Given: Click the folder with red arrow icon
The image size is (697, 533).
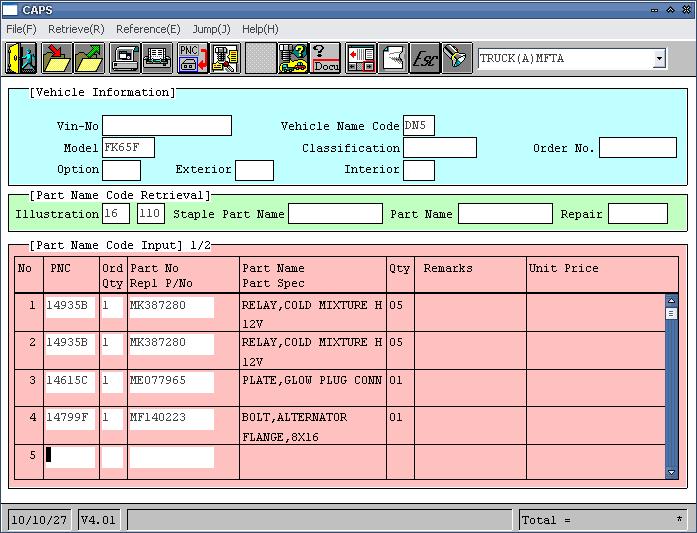Looking at the screenshot, I should point(56,58).
